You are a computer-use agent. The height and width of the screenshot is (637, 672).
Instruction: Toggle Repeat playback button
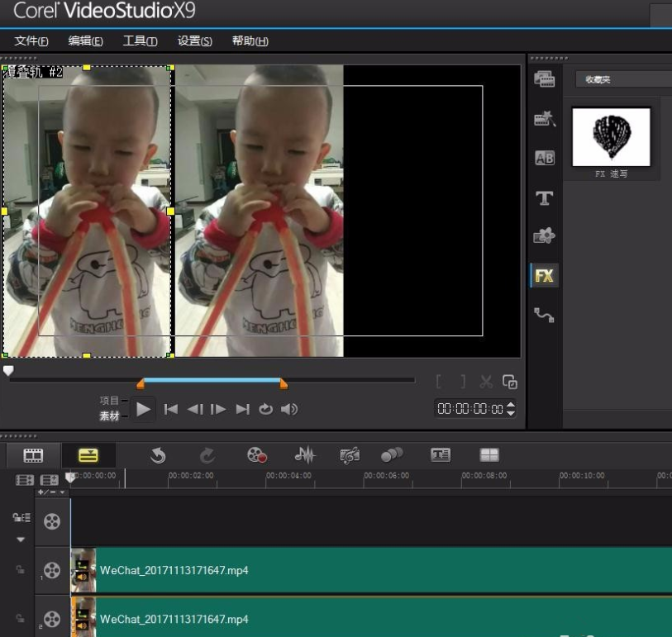click(265, 409)
